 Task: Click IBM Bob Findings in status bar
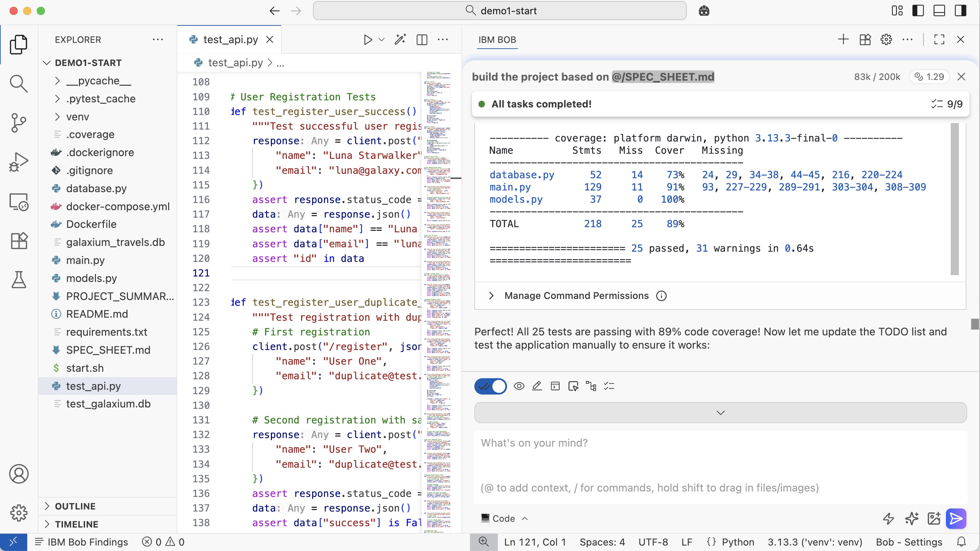coord(81,542)
